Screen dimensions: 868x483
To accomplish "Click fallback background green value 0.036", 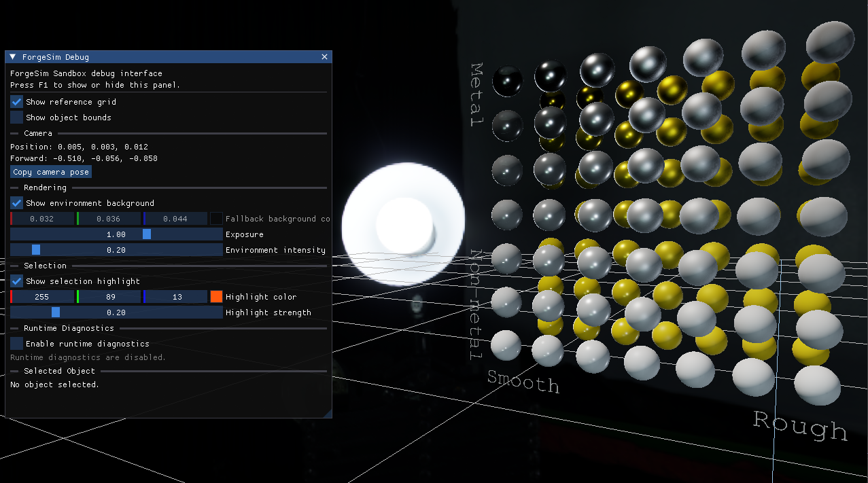I will 109,219.
